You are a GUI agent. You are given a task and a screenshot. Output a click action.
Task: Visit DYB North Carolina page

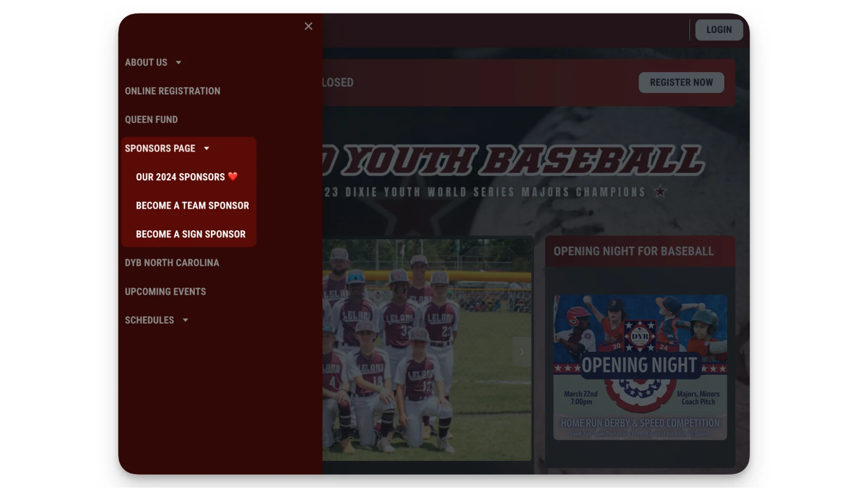(x=172, y=262)
